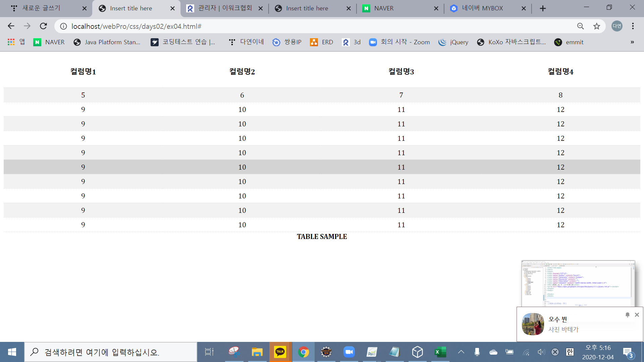Image resolution: width=644 pixels, height=362 pixels.
Task: Click the bookmark star icon
Action: coord(596,26)
